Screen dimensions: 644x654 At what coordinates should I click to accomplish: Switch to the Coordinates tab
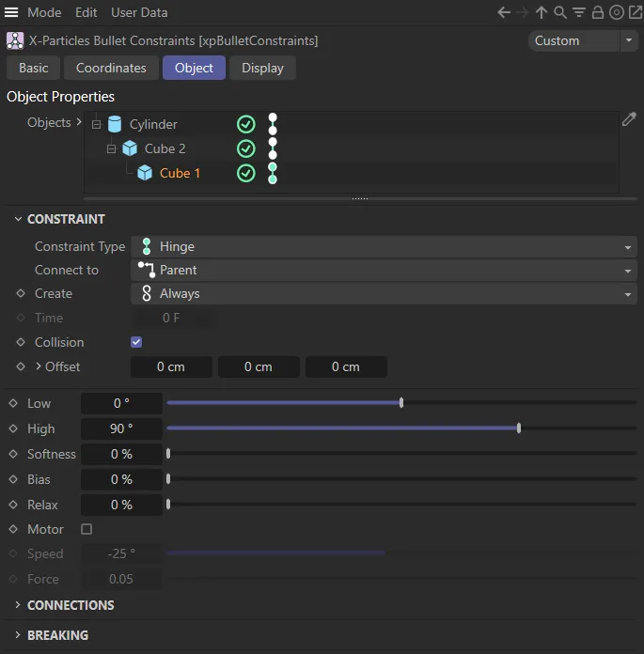click(111, 68)
